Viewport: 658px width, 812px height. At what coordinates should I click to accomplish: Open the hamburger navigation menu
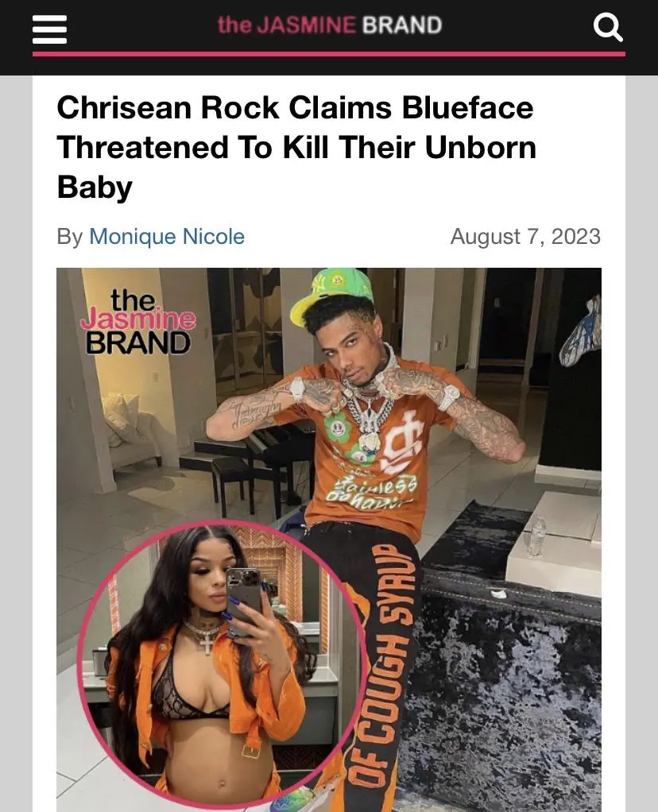(50, 29)
